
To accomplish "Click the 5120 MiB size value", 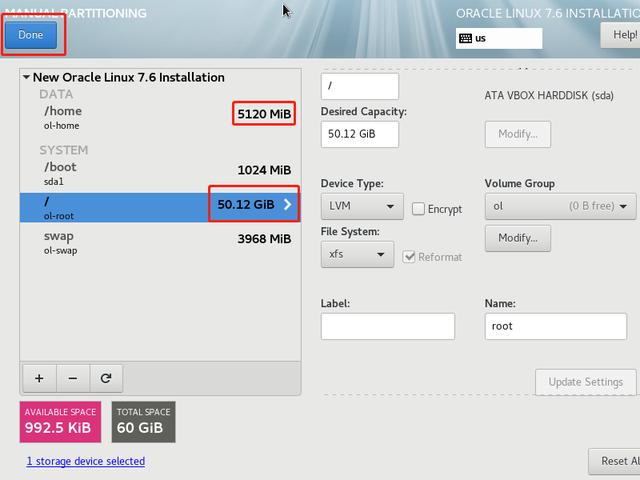I will click(x=264, y=113).
